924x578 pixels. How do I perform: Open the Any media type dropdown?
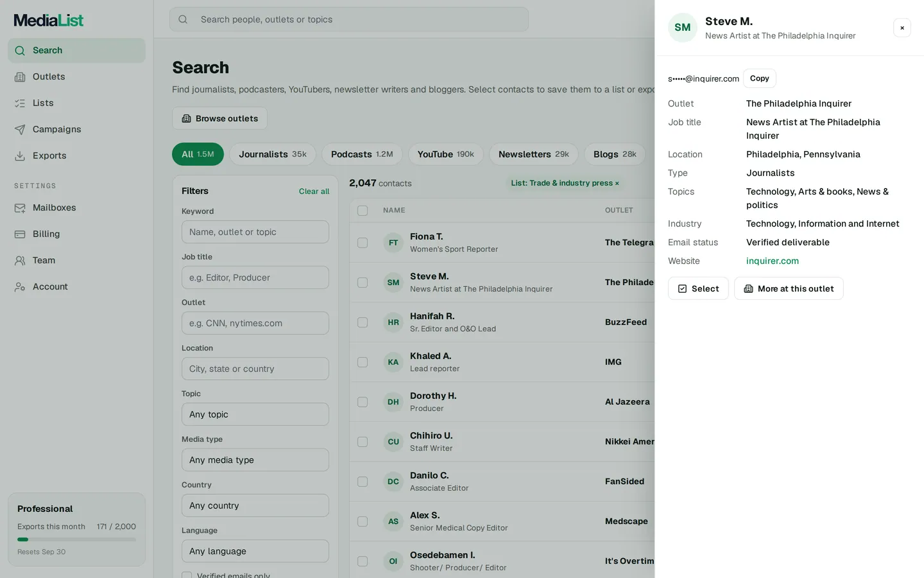coord(255,460)
